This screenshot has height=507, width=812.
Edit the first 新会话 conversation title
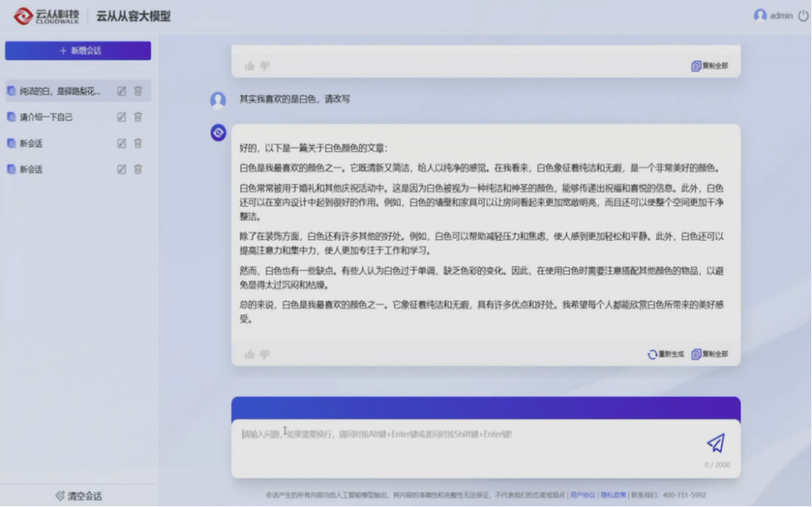(122, 144)
